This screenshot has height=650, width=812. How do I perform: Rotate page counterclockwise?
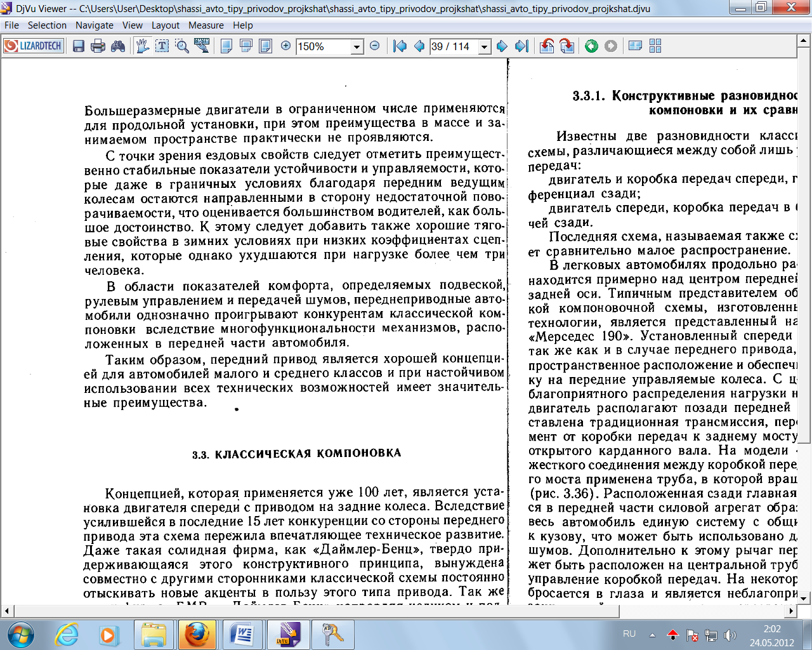tap(547, 46)
